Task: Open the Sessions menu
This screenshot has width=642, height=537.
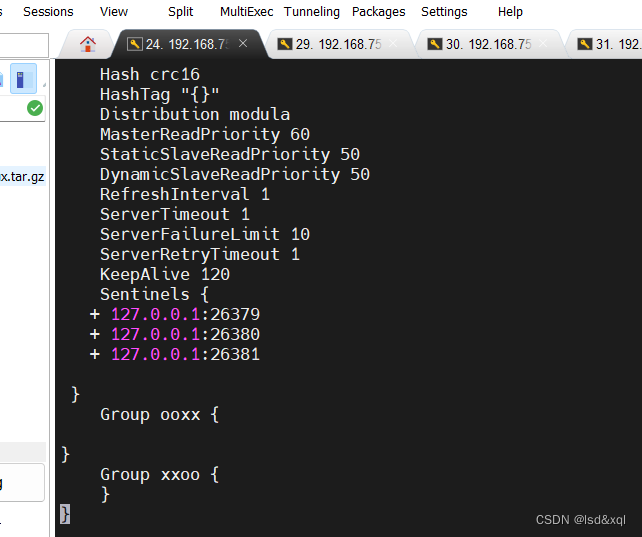Action: click(x=48, y=12)
